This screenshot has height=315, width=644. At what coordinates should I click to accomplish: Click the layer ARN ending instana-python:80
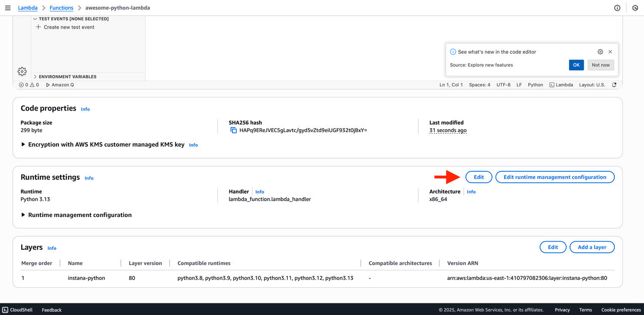pyautogui.click(x=527, y=278)
